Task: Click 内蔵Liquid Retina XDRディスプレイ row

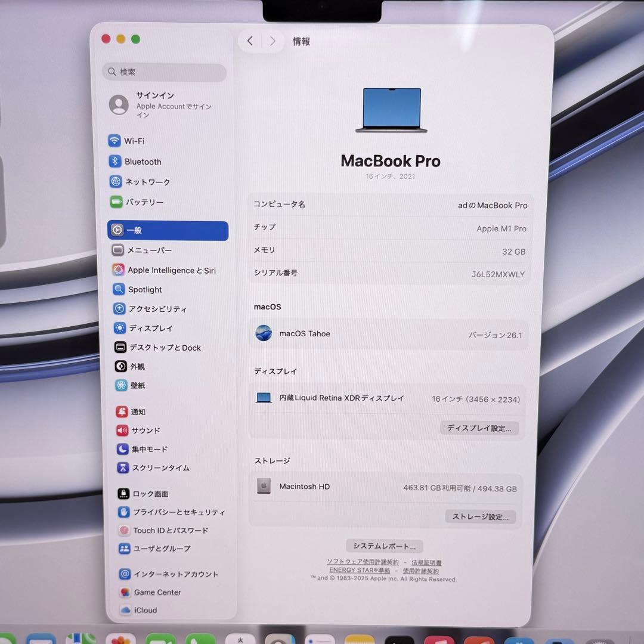Action: pyautogui.click(x=387, y=398)
